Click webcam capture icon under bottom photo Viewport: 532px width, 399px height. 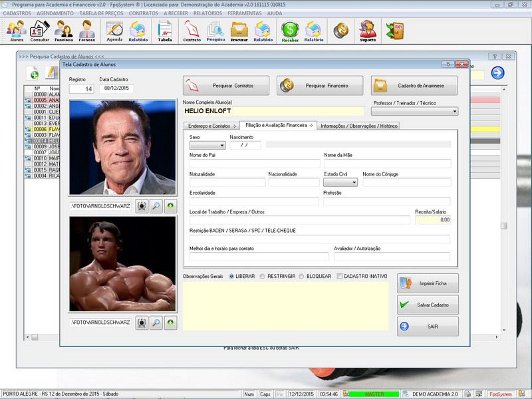tap(142, 323)
